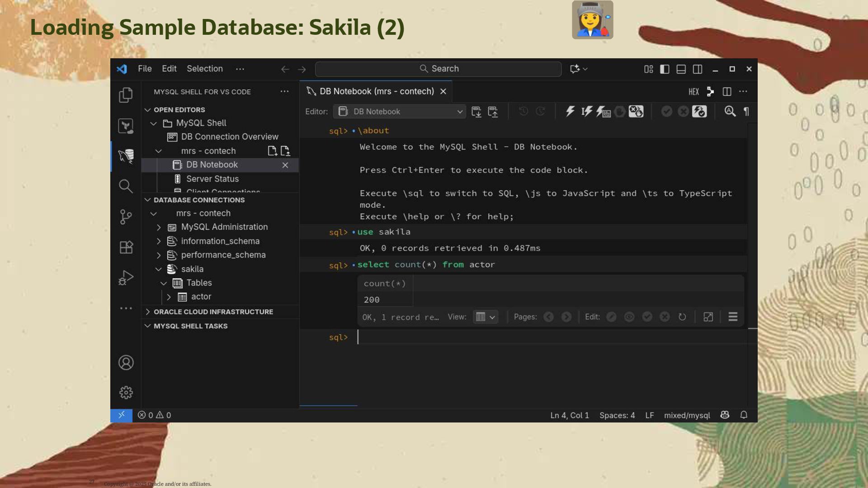Click the mixed/mysql language mode in the status bar
868x488 pixels.
[x=686, y=415]
